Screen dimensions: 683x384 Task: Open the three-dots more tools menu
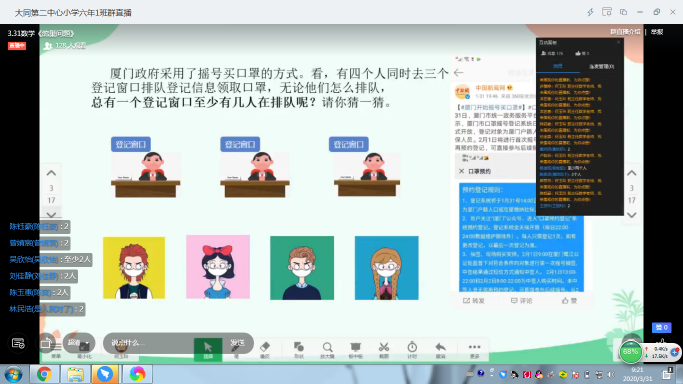(474, 350)
